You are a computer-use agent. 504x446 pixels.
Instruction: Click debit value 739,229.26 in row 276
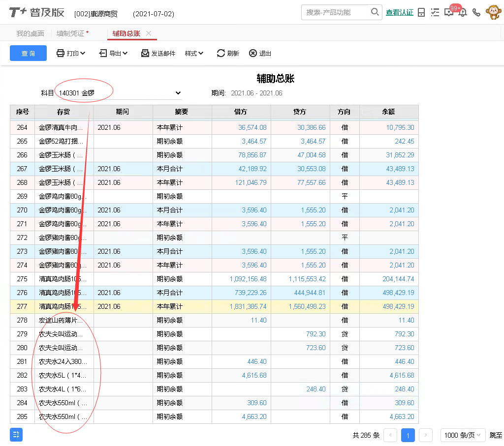pyautogui.click(x=251, y=293)
